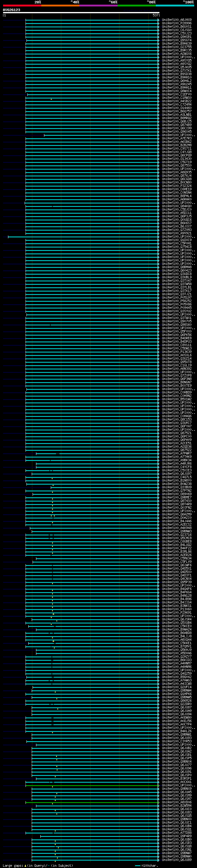Screen dimensions: 197x868
Task: Open hit UniRef100_A8JHX9
Action: [177, 20]
